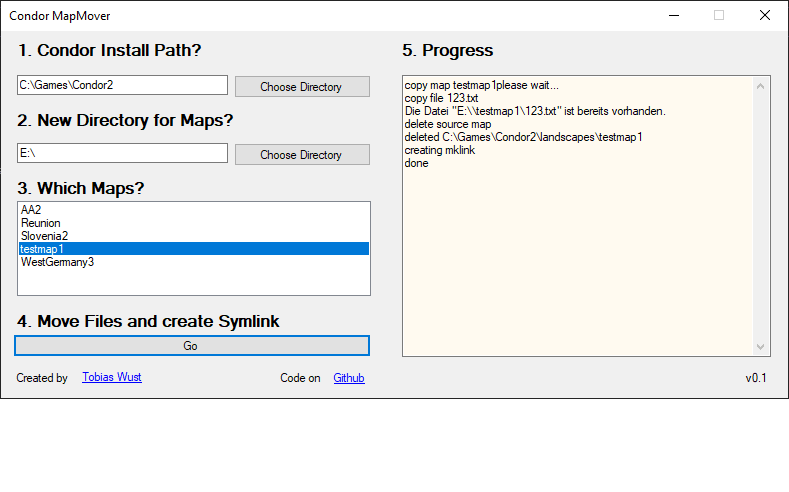Close the Condor MapMover window

pos(765,16)
